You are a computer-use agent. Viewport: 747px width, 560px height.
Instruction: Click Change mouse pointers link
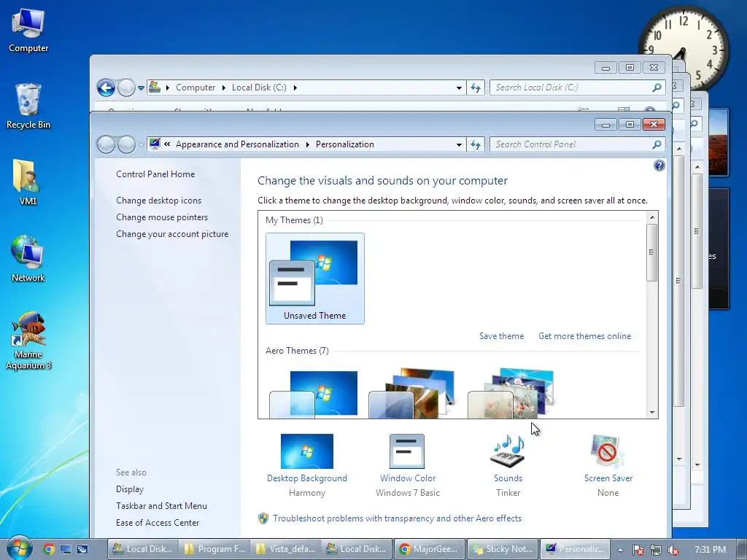click(162, 217)
